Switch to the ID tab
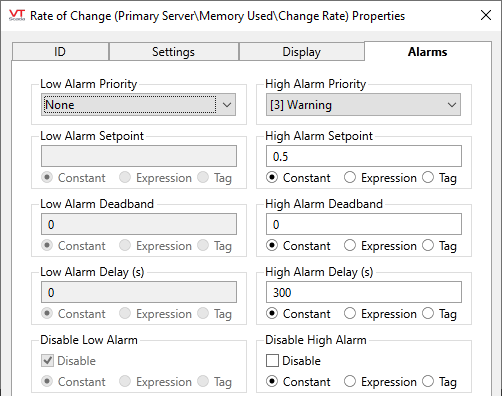Viewport: 502px width, 396px height. [x=60, y=52]
